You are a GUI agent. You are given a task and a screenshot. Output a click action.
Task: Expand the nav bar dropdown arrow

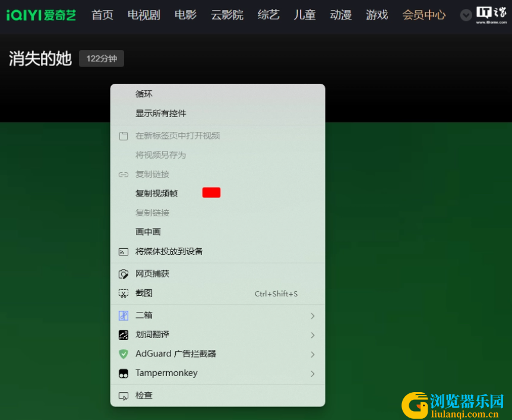tap(466, 15)
